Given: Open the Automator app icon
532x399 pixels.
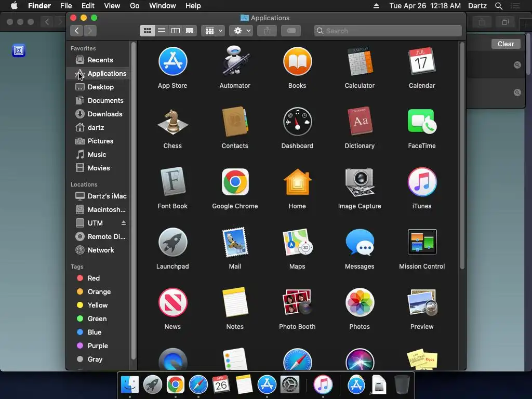Looking at the screenshot, I should (235, 61).
